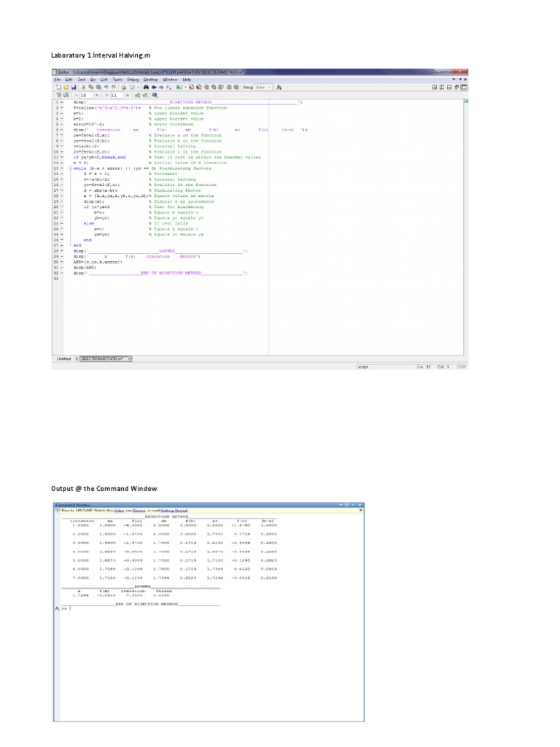Screen dimensions: 560x747
Task: Click the second cell-mode multiply value field
Action: (x=117, y=96)
